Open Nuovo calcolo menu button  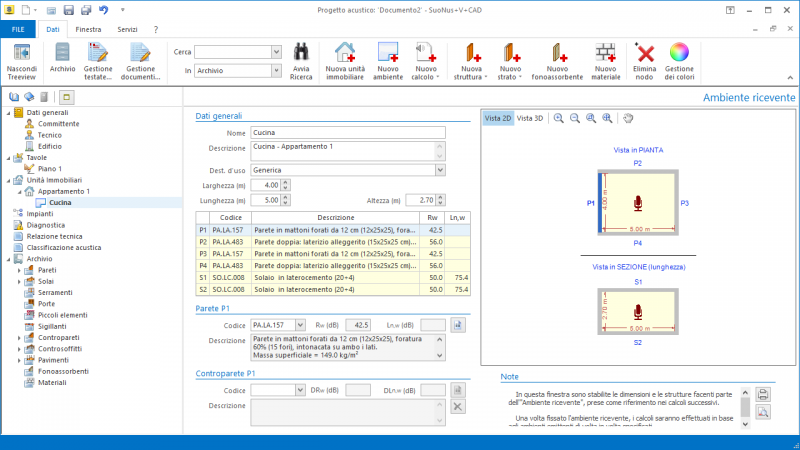426,61
